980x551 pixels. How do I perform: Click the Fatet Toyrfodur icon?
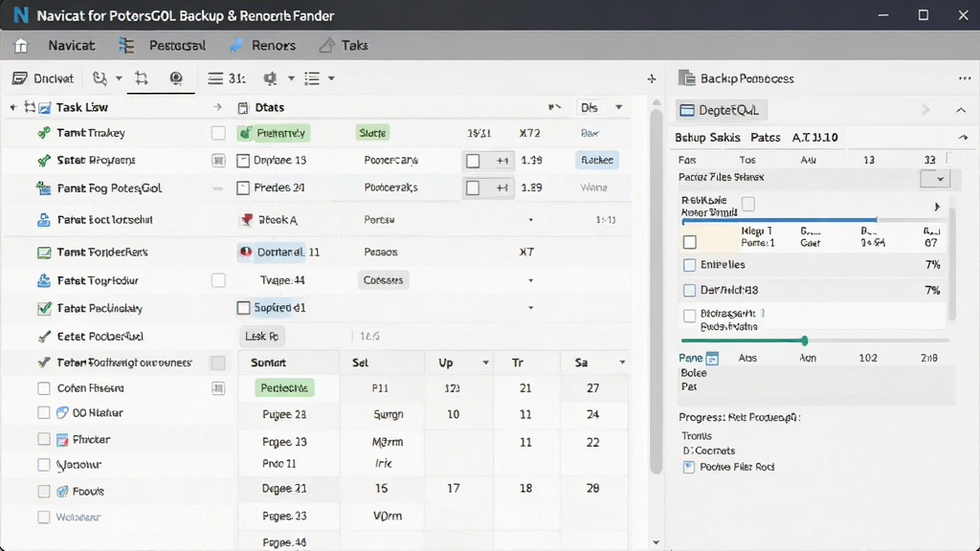(44, 280)
